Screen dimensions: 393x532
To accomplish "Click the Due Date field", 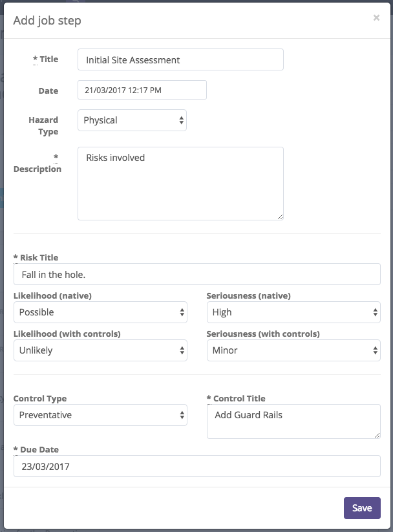I will coord(197,466).
